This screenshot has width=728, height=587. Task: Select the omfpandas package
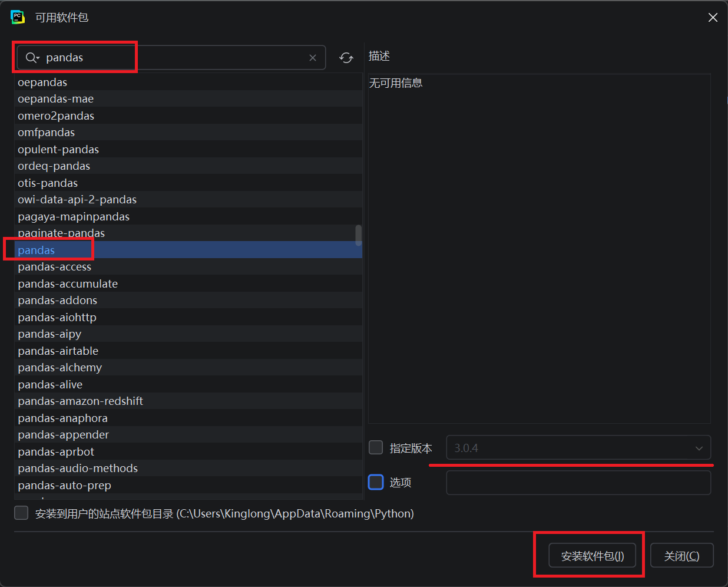click(188, 132)
